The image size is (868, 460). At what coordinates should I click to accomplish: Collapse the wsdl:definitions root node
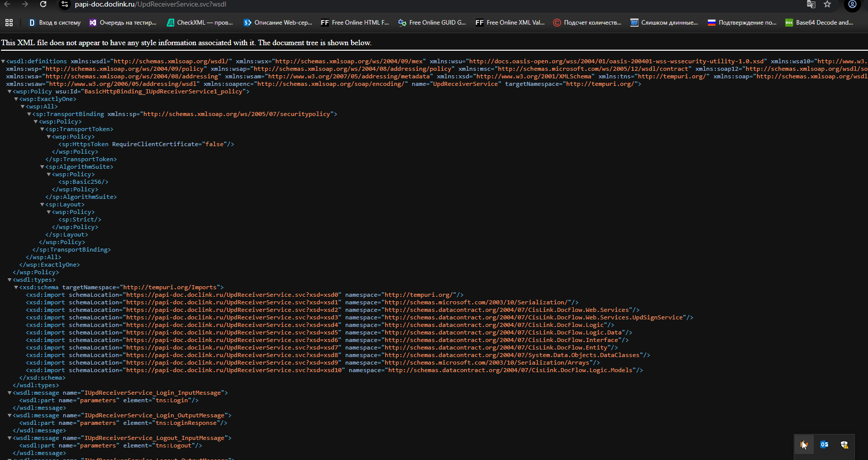coord(4,61)
